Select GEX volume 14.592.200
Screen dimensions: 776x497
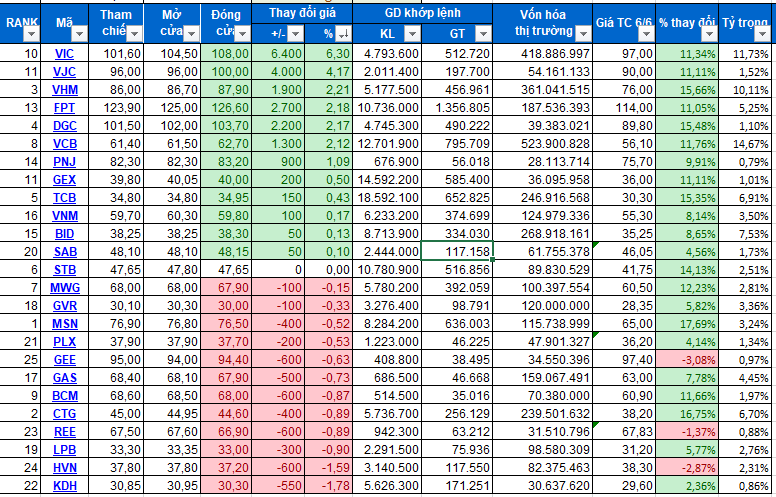[x=387, y=180]
